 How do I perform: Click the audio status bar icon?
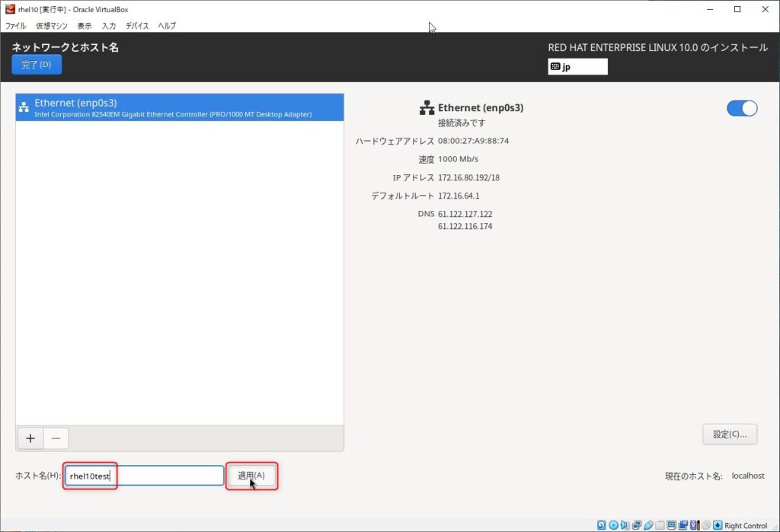pyautogui.click(x=625, y=525)
